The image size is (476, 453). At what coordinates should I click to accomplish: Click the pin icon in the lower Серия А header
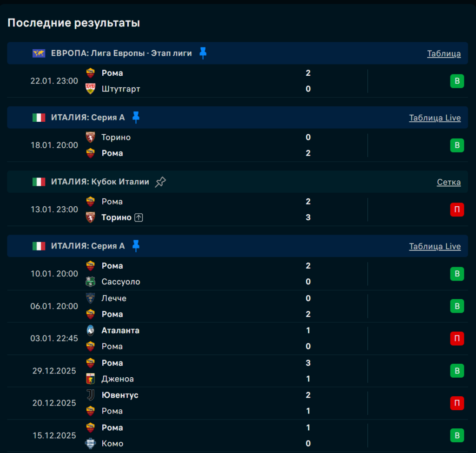tap(136, 246)
